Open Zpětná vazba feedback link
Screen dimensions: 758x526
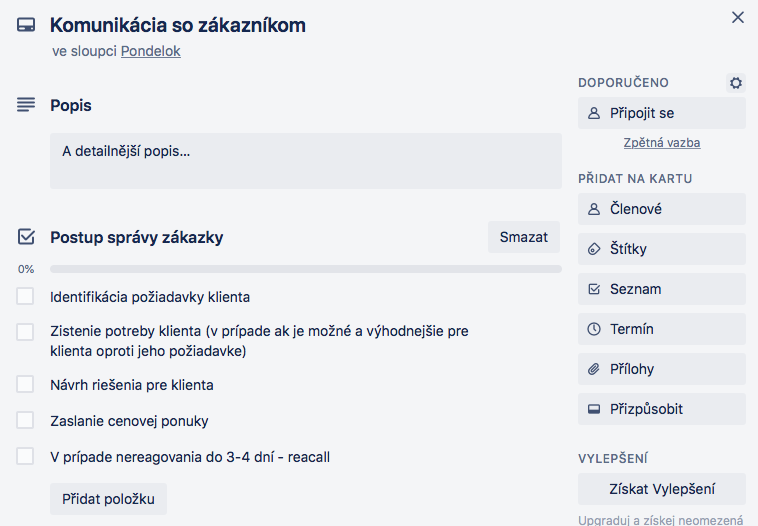tap(662, 143)
